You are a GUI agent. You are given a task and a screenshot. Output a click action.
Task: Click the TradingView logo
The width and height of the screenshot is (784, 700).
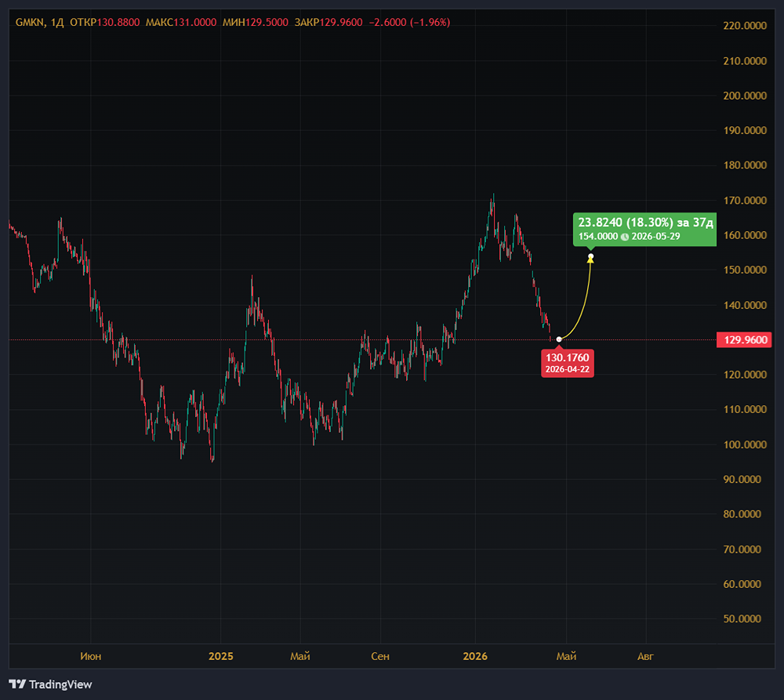click(x=50, y=684)
